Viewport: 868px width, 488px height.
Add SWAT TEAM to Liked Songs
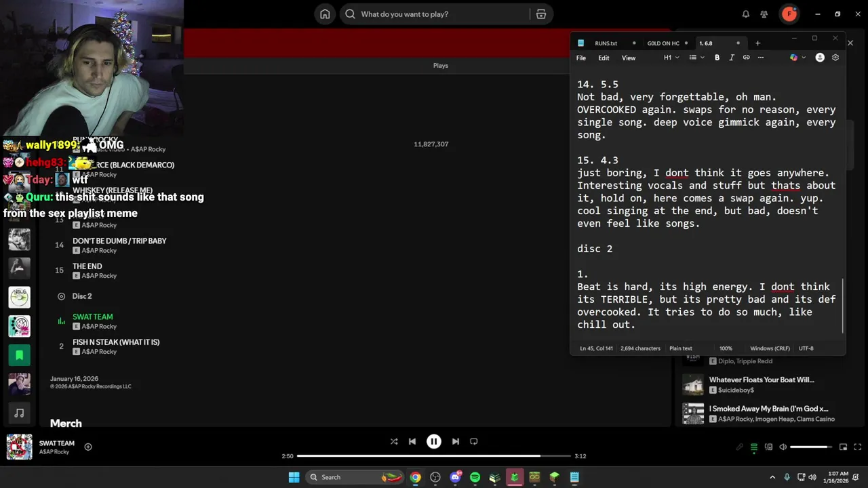[x=88, y=447]
